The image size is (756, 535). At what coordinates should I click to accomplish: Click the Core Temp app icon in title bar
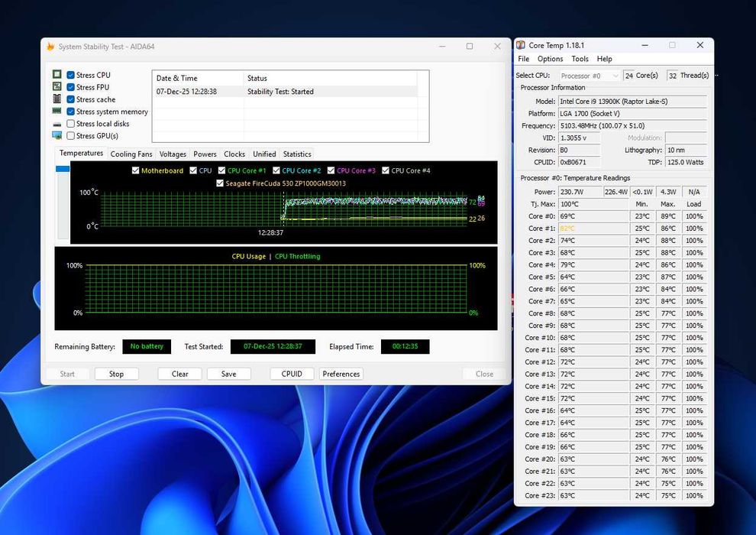tap(521, 45)
